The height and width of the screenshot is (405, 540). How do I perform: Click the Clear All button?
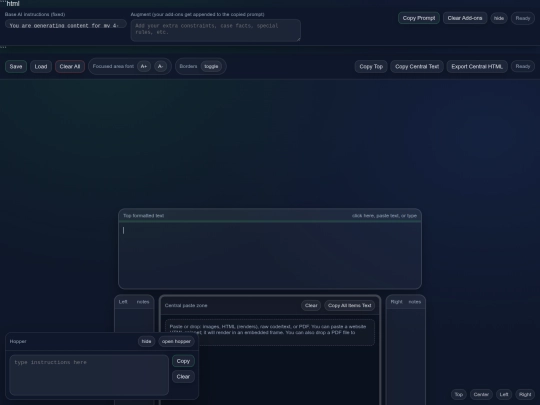click(x=70, y=66)
